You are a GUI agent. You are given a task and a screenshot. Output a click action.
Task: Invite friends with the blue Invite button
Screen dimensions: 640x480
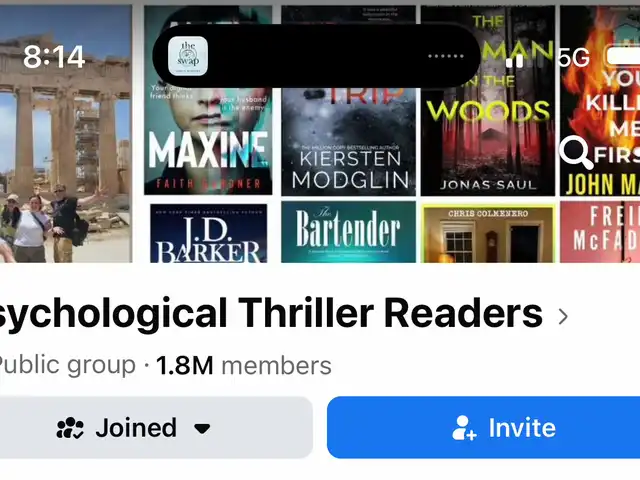point(483,427)
